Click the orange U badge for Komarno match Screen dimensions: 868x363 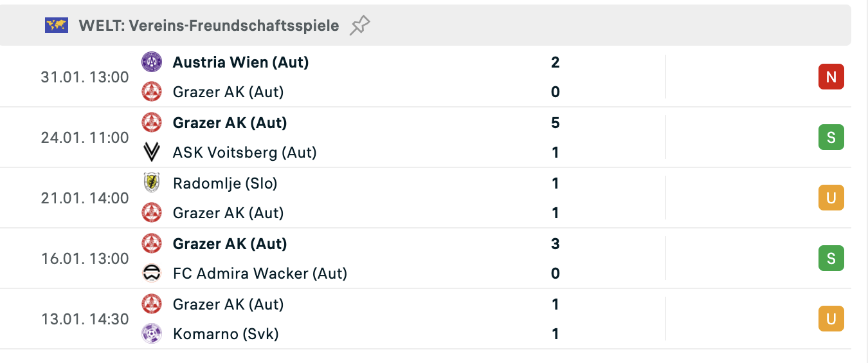831,319
